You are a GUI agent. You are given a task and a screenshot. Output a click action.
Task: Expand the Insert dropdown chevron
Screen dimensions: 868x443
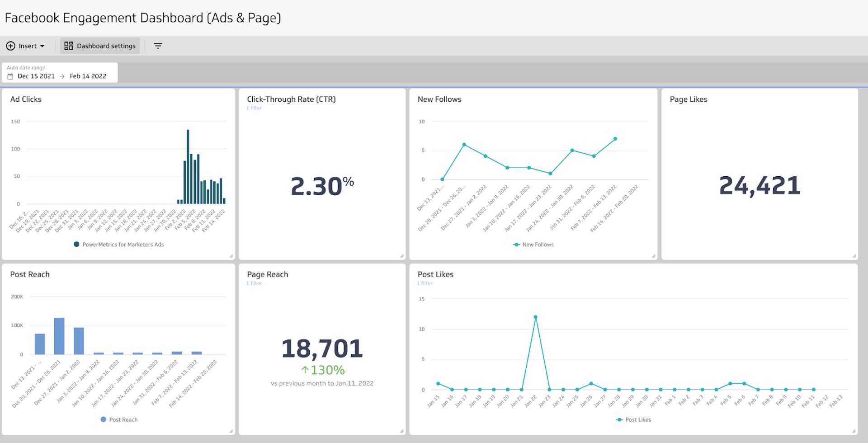[x=42, y=46]
